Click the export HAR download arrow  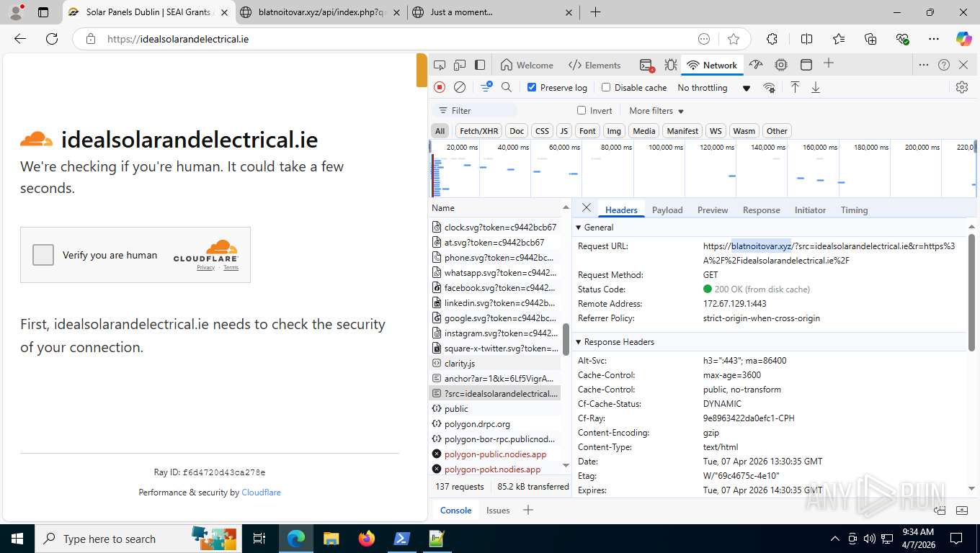coord(816,87)
